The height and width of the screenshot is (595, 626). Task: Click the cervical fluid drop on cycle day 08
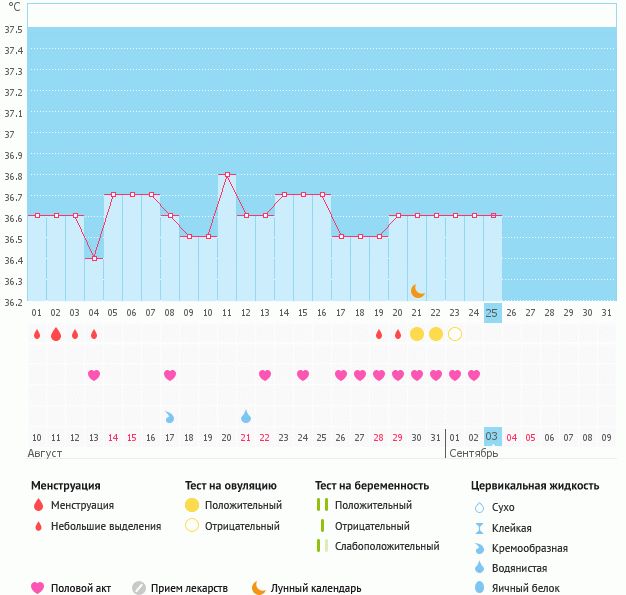point(170,416)
